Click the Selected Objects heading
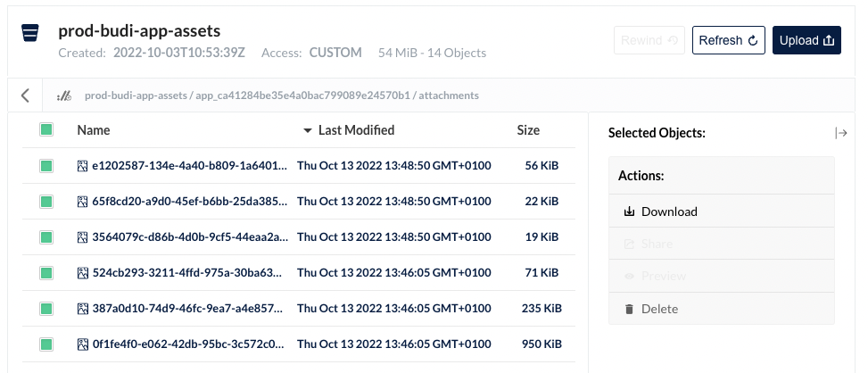Viewport: 868px width, 373px height. (657, 133)
